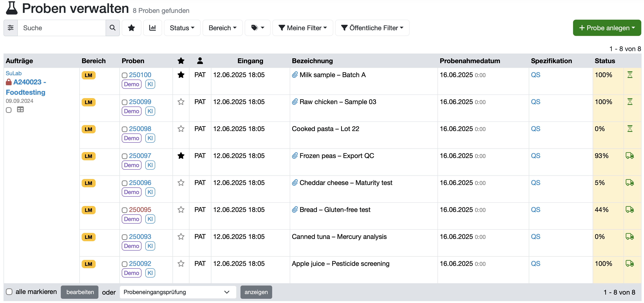Select checkbox for sample 250092

click(124, 264)
